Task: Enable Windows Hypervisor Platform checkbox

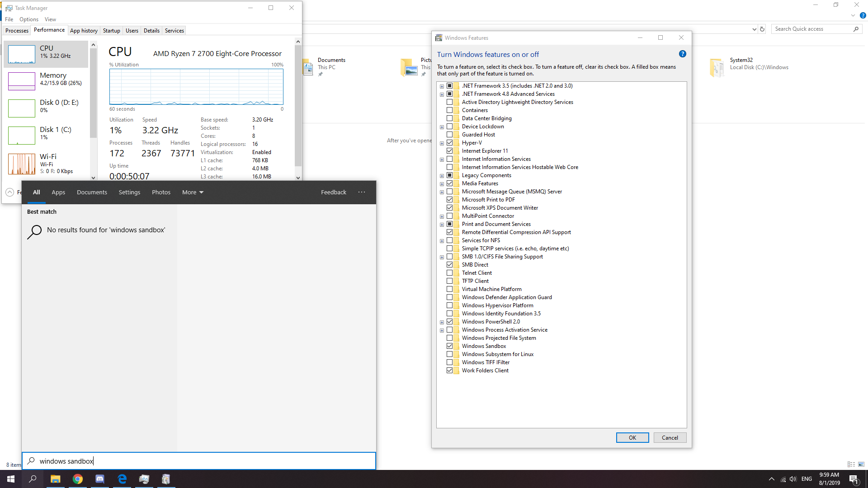Action: [x=449, y=305]
